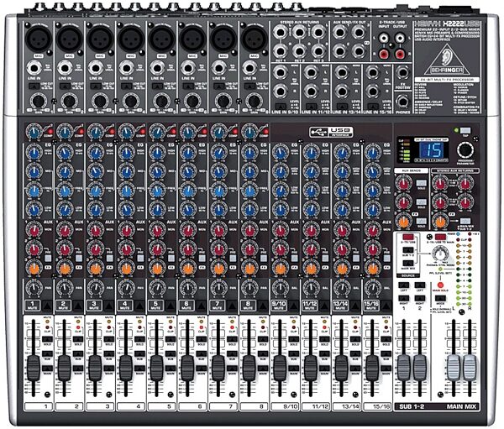
Task: Select the channel 2 LINE IN jack
Action: coord(65,68)
